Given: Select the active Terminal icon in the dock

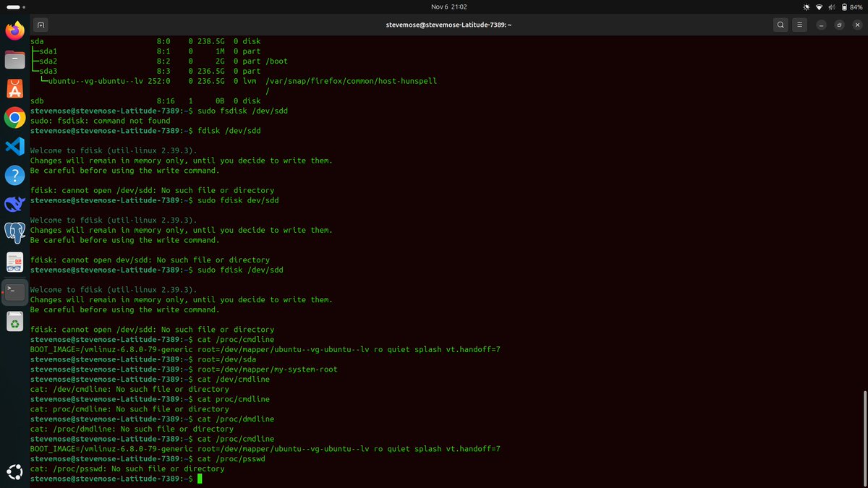Looking at the screenshot, I should [14, 291].
